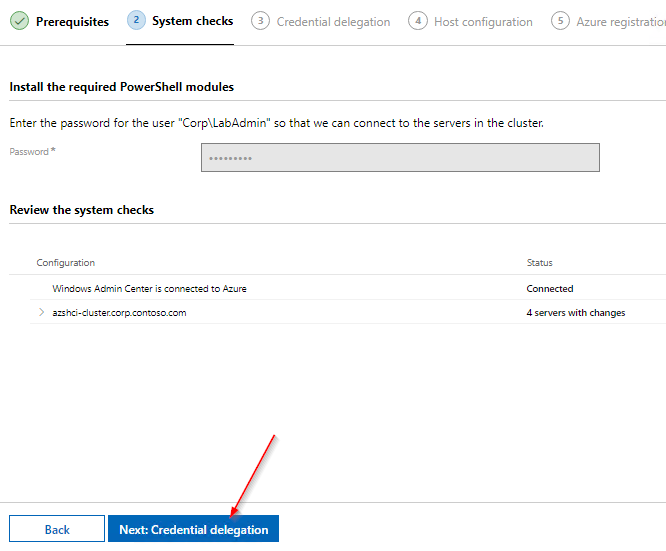Click 'Install the required PowerShell modules' heading
The width and height of the screenshot is (666, 551).
pos(122,87)
